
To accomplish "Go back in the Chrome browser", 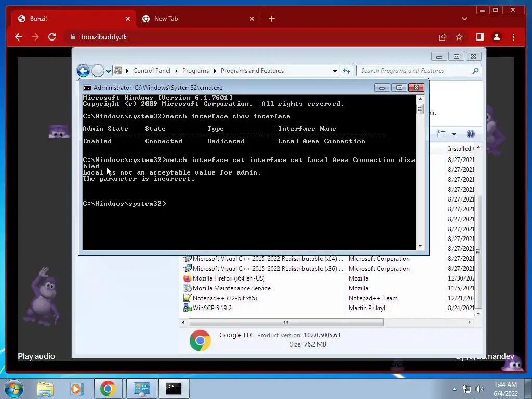I will pyautogui.click(x=19, y=37).
